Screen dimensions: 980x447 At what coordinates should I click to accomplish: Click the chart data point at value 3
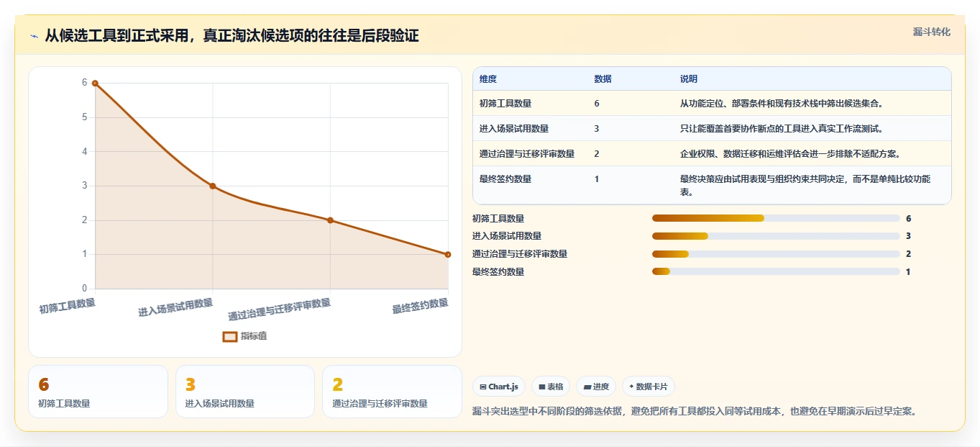pos(213,186)
